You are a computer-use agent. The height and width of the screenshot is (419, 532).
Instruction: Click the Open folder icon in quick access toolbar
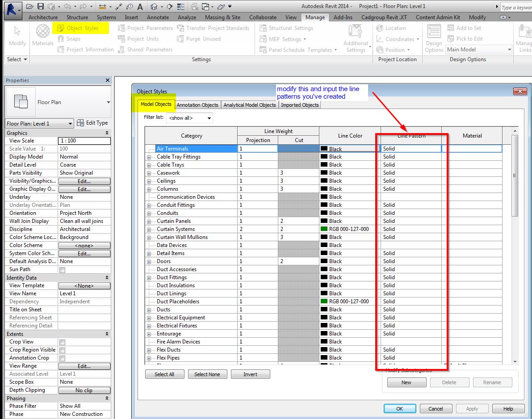30,6
